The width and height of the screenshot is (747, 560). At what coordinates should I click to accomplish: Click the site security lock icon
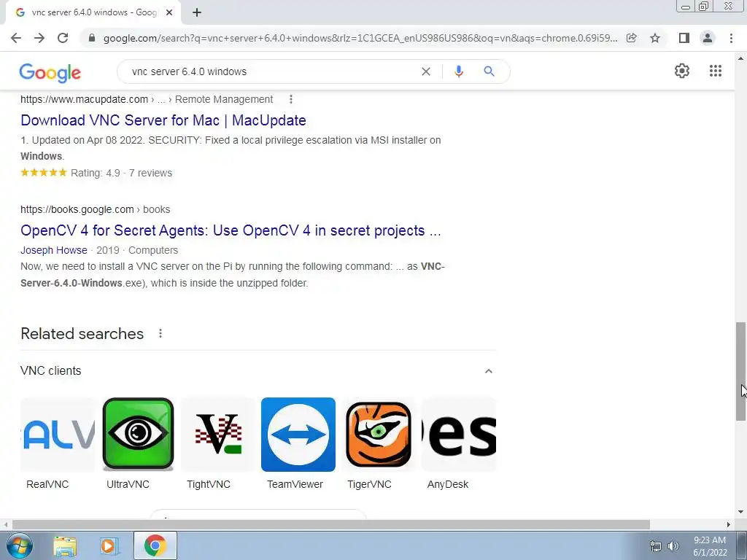(x=92, y=38)
